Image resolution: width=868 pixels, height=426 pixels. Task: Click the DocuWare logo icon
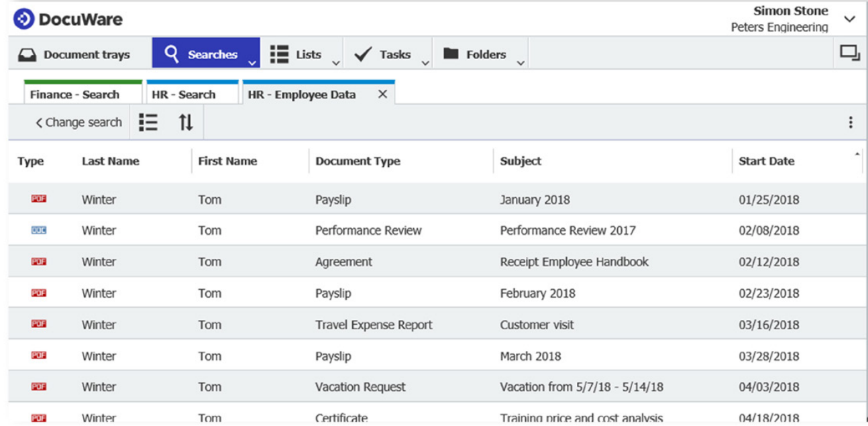tap(23, 19)
